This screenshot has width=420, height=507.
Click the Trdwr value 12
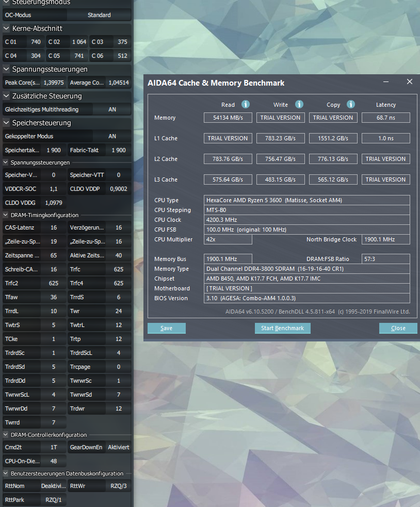pyautogui.click(x=119, y=408)
